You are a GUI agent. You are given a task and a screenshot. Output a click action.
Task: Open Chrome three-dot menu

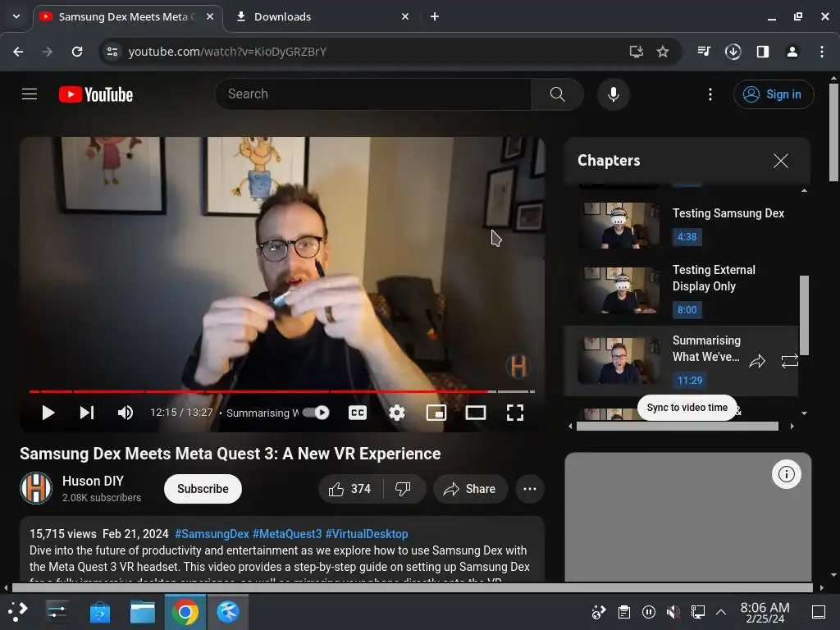click(x=822, y=52)
